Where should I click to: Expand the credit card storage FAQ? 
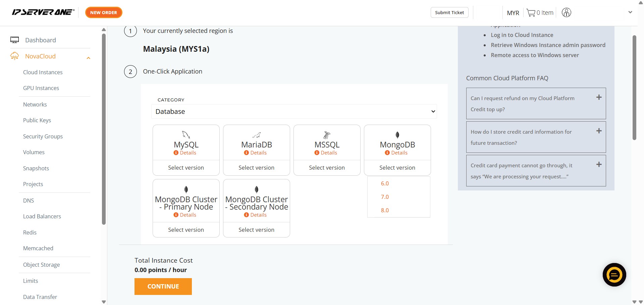[x=599, y=131]
